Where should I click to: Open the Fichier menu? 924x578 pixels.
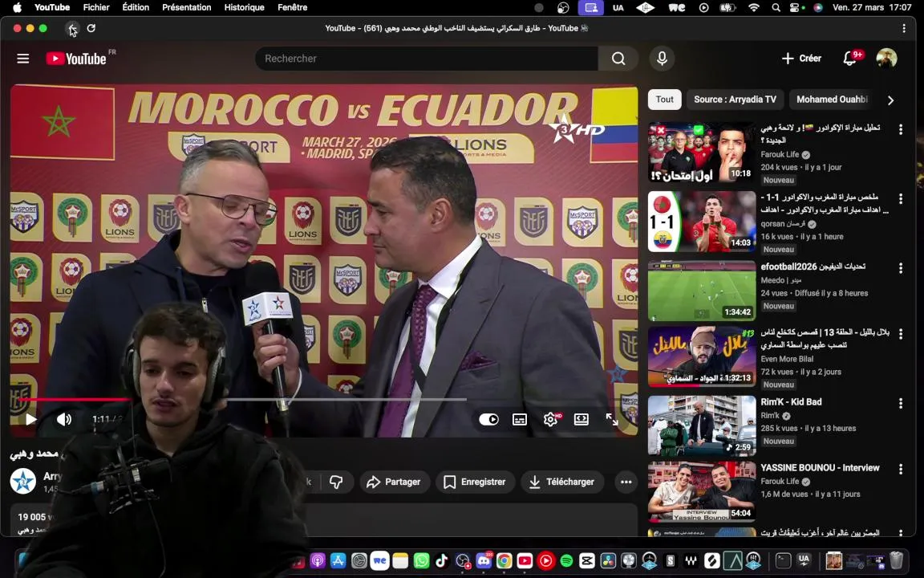(x=96, y=8)
